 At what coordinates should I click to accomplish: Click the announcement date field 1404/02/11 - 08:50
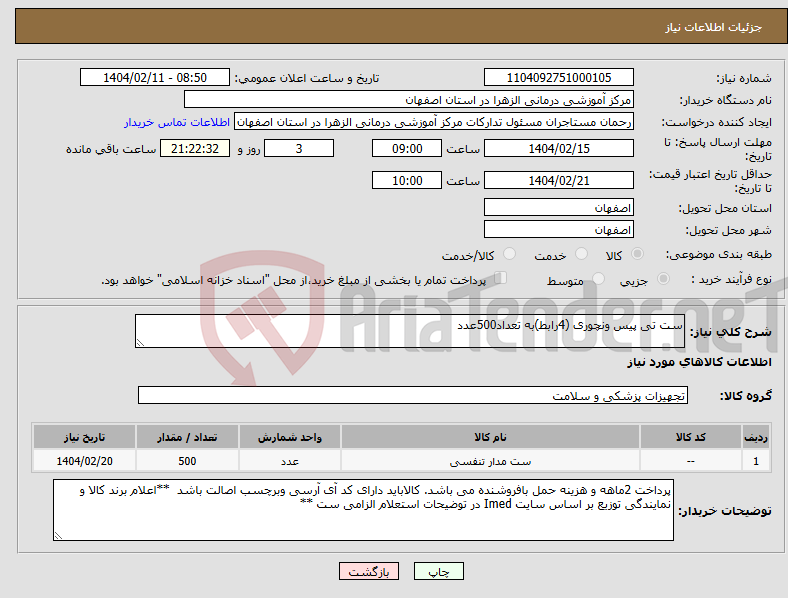click(x=155, y=77)
